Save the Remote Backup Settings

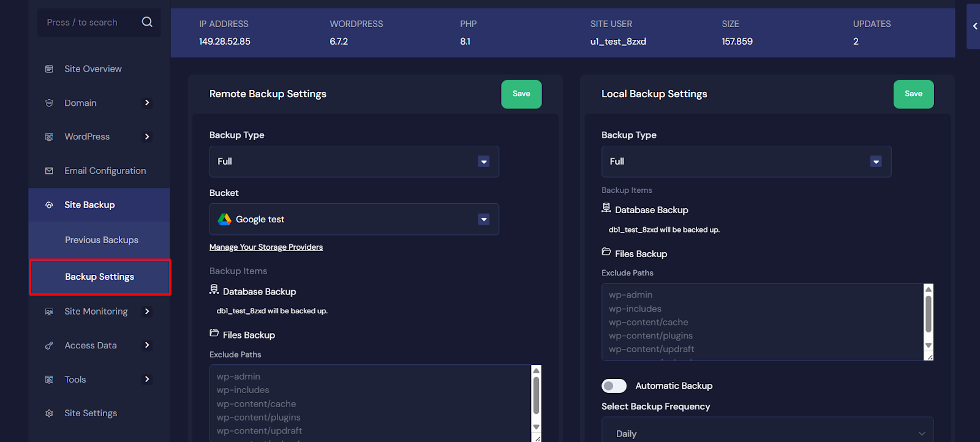point(521,94)
